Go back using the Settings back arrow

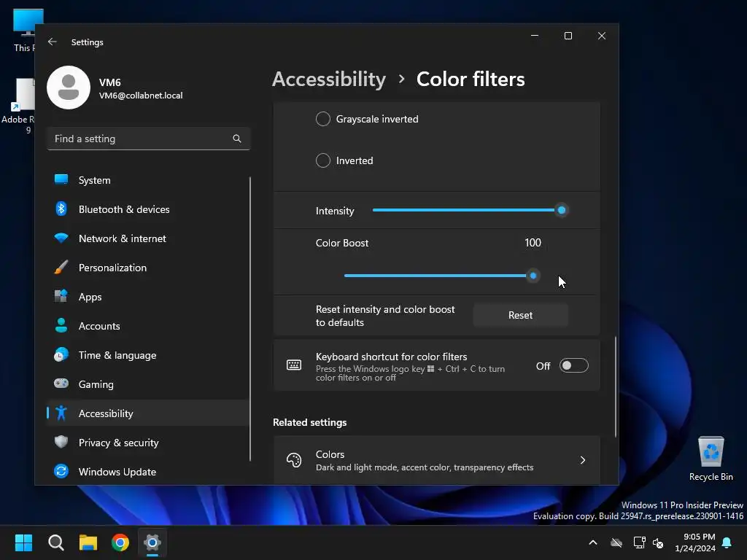(53, 42)
